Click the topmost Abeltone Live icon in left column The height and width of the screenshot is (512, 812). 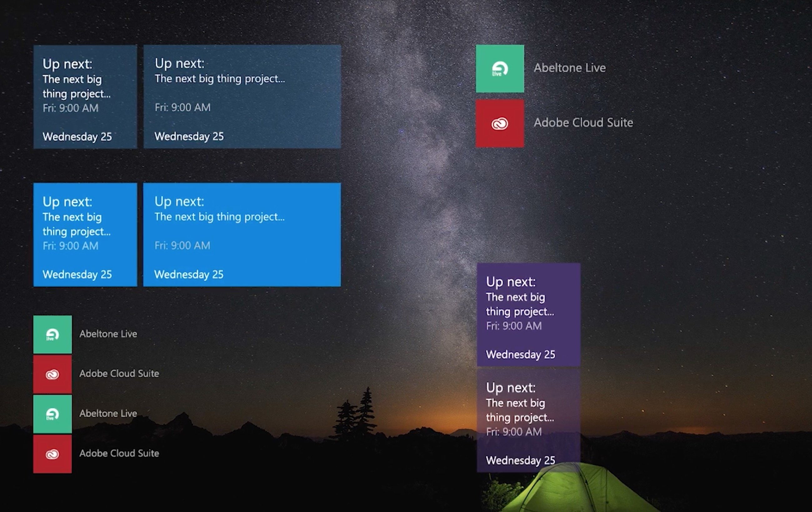coord(52,334)
